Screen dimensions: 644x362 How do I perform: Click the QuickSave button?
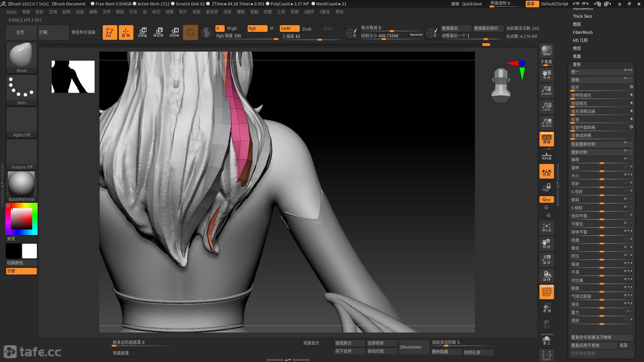click(x=472, y=4)
